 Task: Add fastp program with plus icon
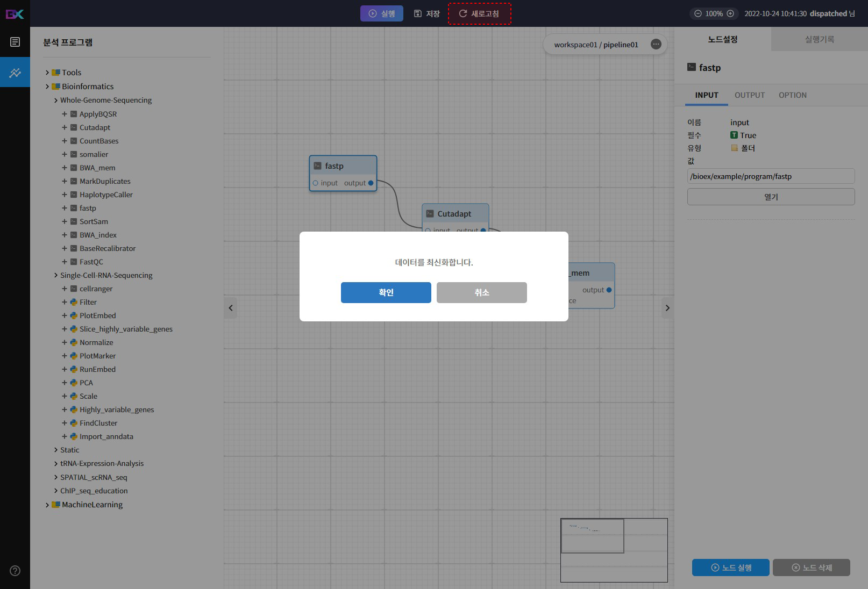[65, 208]
